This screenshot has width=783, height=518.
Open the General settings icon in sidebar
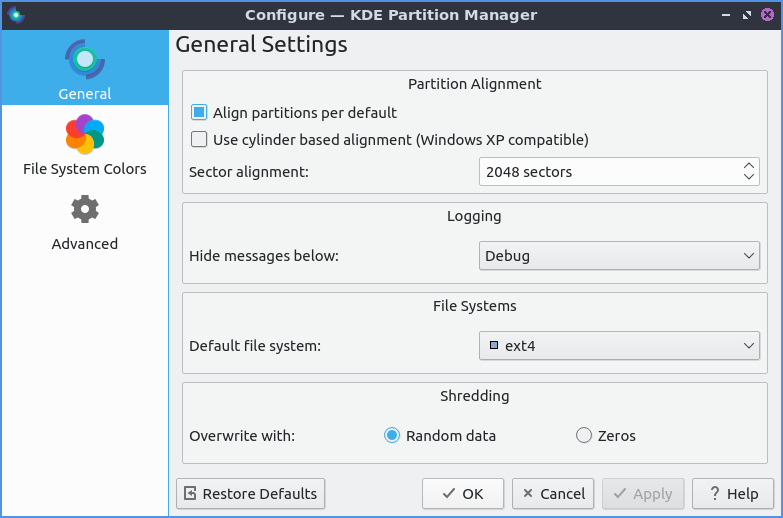click(85, 61)
